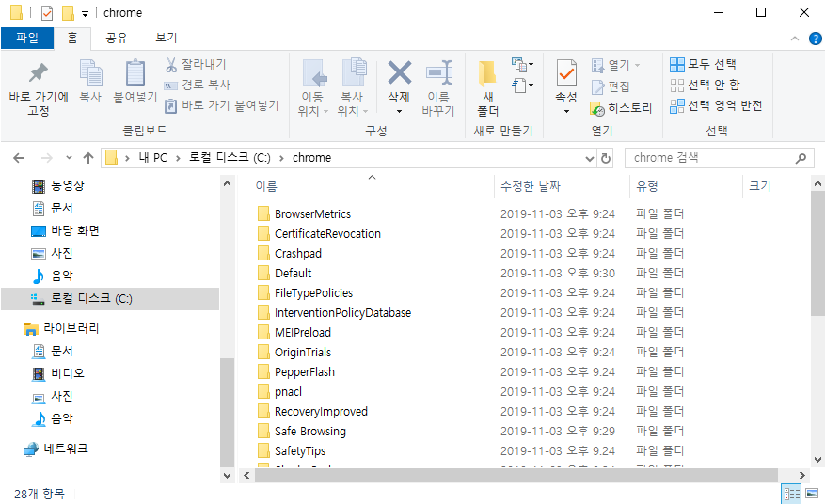825x504 pixels.
Task: Open the quick access toolbar customize dropdown
Action: (x=85, y=14)
